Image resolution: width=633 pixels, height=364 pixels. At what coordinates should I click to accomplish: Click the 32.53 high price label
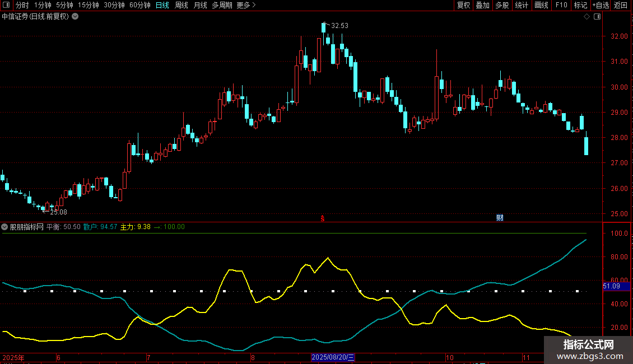pyautogui.click(x=339, y=26)
